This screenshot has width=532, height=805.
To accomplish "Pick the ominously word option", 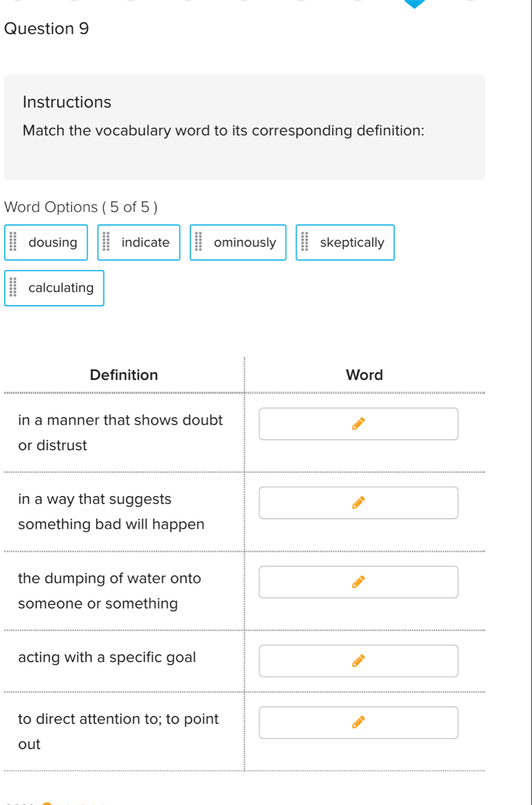I will (x=245, y=242).
